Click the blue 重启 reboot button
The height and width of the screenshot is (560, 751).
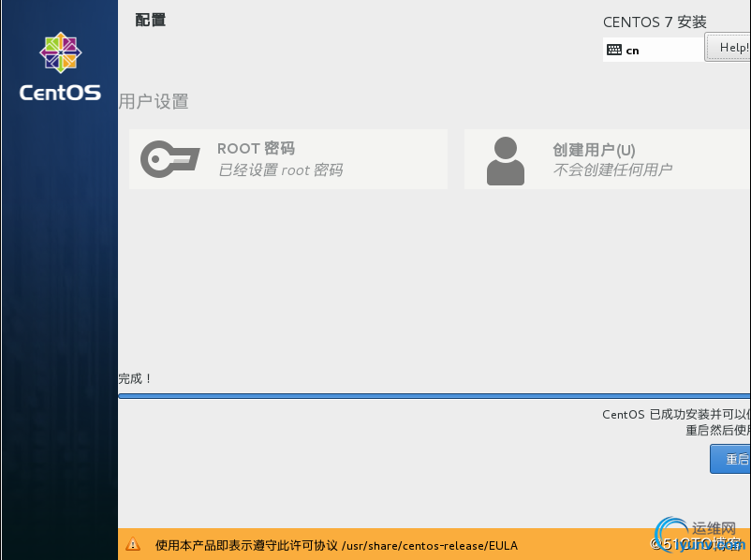tap(730, 459)
